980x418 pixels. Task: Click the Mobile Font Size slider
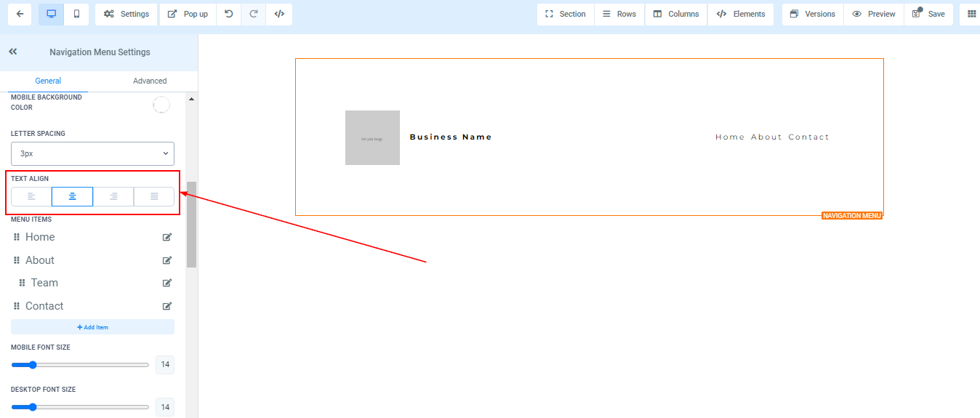click(x=80, y=365)
